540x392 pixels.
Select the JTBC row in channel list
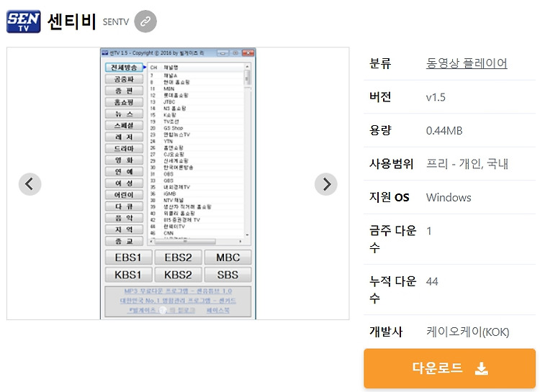coord(197,102)
